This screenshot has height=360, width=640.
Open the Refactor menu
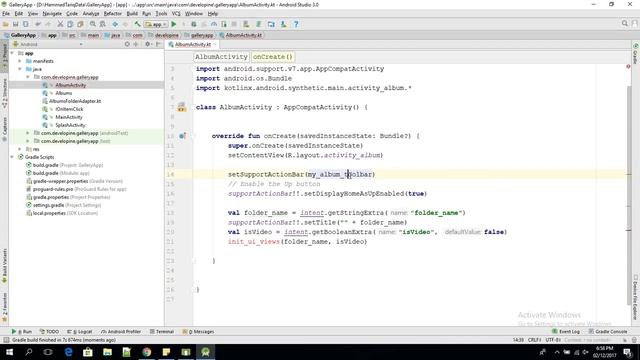coord(113,13)
